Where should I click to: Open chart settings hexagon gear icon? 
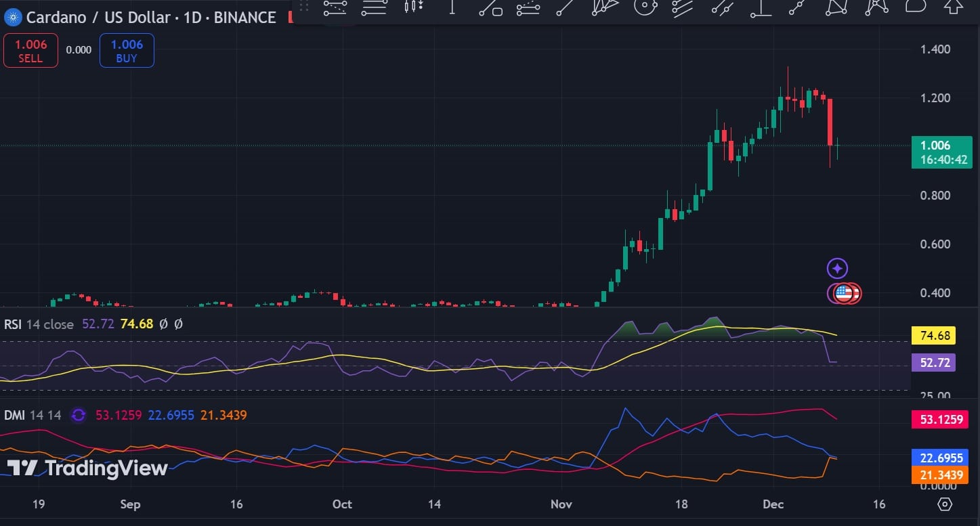[945, 504]
